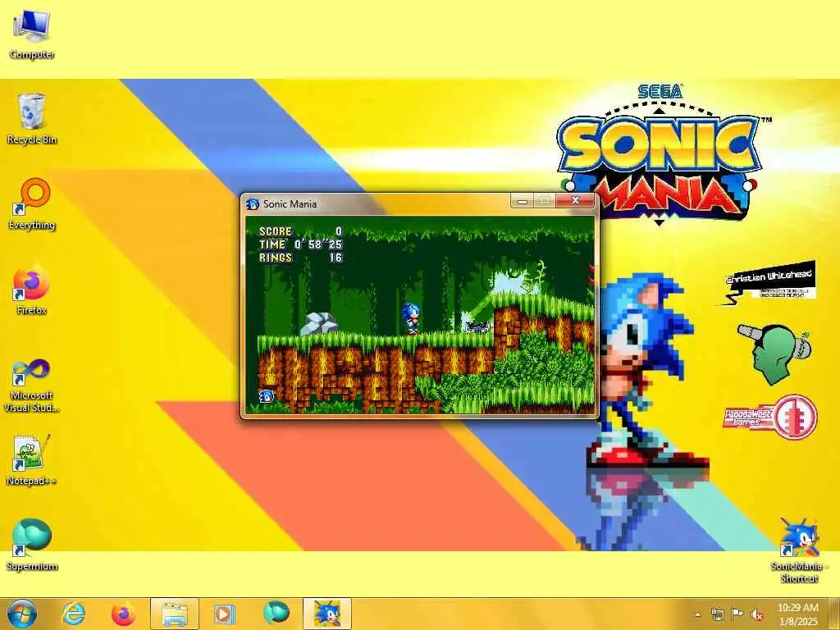Open the network tray icon
Image resolution: width=840 pixels, height=630 pixels.
717,614
